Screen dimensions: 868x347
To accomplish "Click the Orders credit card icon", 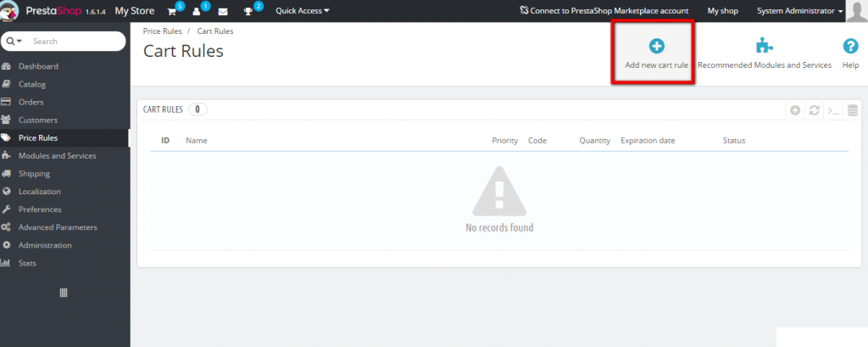I will tap(6, 102).
